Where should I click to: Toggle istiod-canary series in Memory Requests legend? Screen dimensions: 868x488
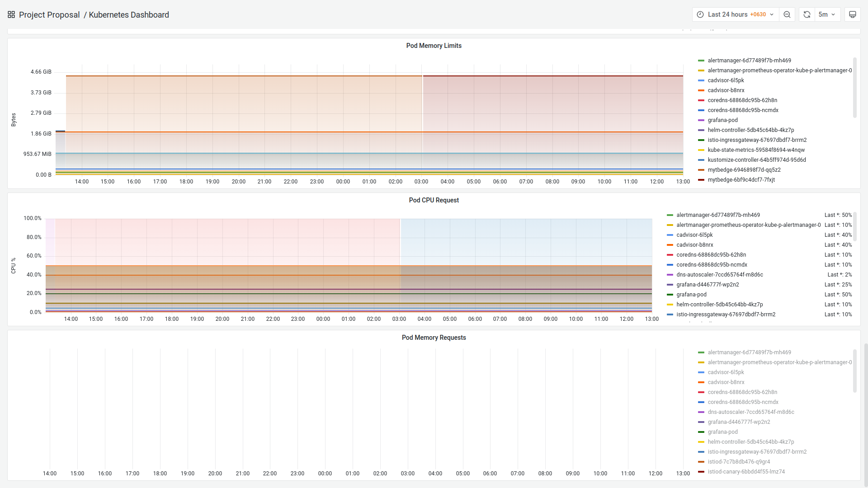[x=746, y=472]
